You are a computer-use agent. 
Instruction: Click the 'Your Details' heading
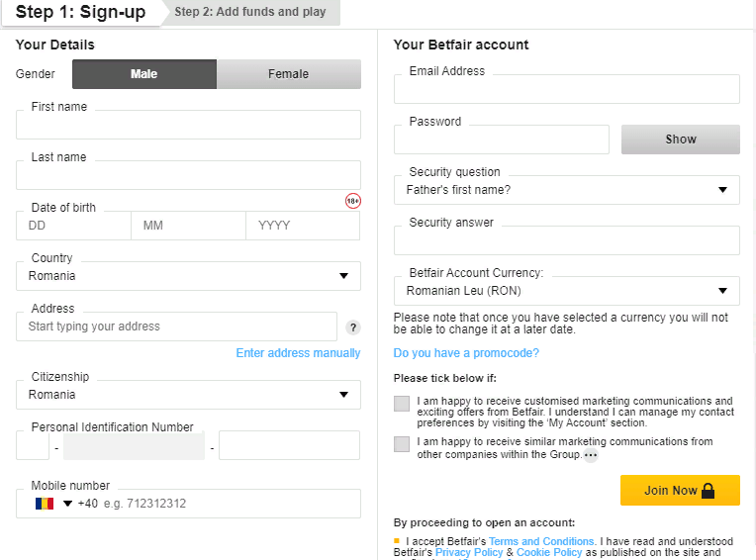55,45
